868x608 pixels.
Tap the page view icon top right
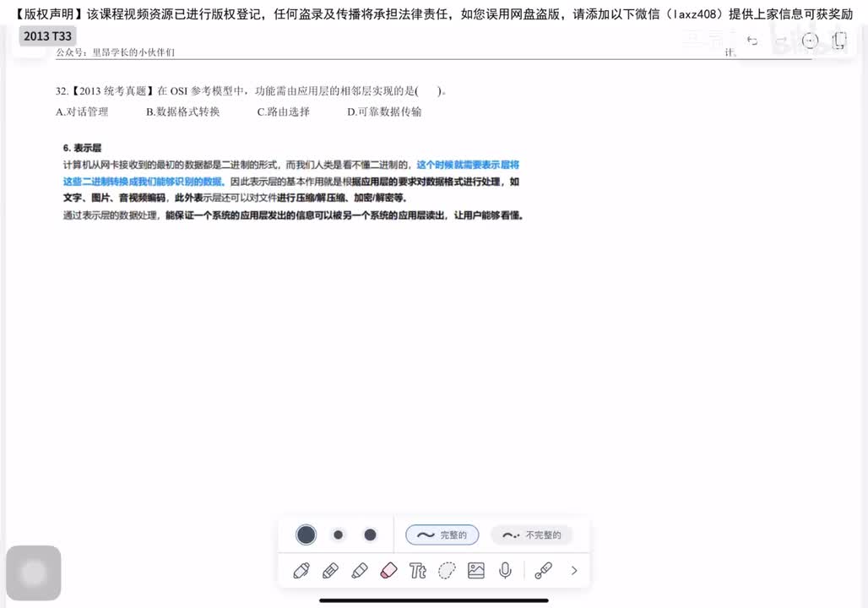(839, 41)
